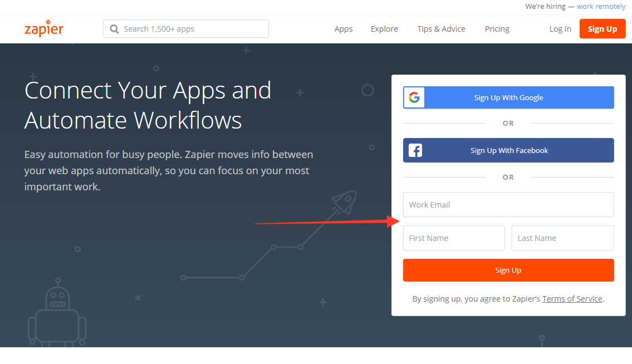This screenshot has height=364, width=632.
Task: Open the Explore section
Action: tap(384, 28)
